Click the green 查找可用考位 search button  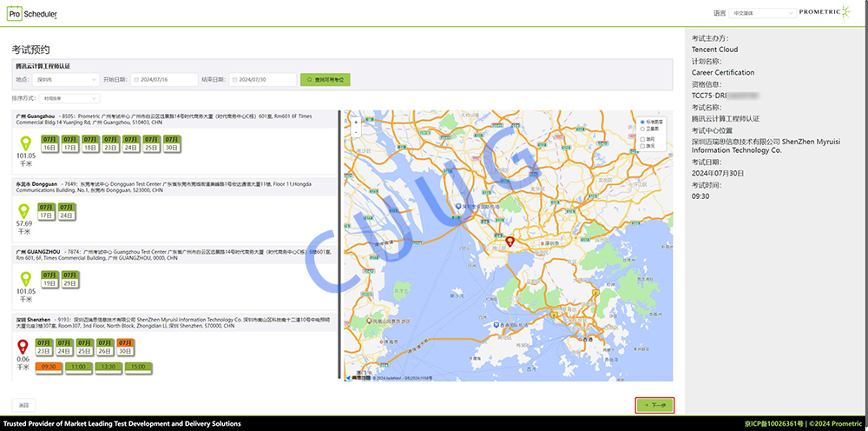pos(325,80)
